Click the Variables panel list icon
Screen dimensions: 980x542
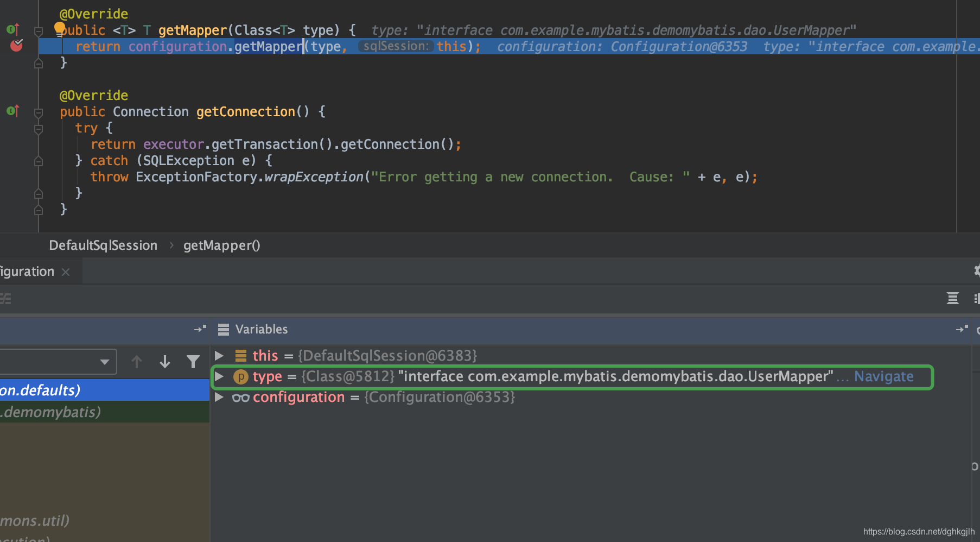(x=223, y=330)
